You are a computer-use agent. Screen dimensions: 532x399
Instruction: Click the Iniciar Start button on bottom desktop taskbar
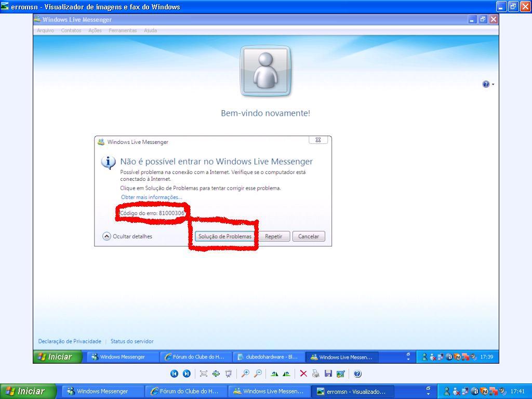(x=28, y=391)
